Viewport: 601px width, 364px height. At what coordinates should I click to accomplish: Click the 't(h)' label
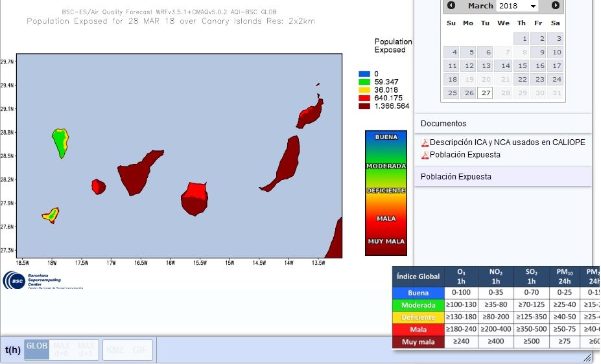[13, 350]
